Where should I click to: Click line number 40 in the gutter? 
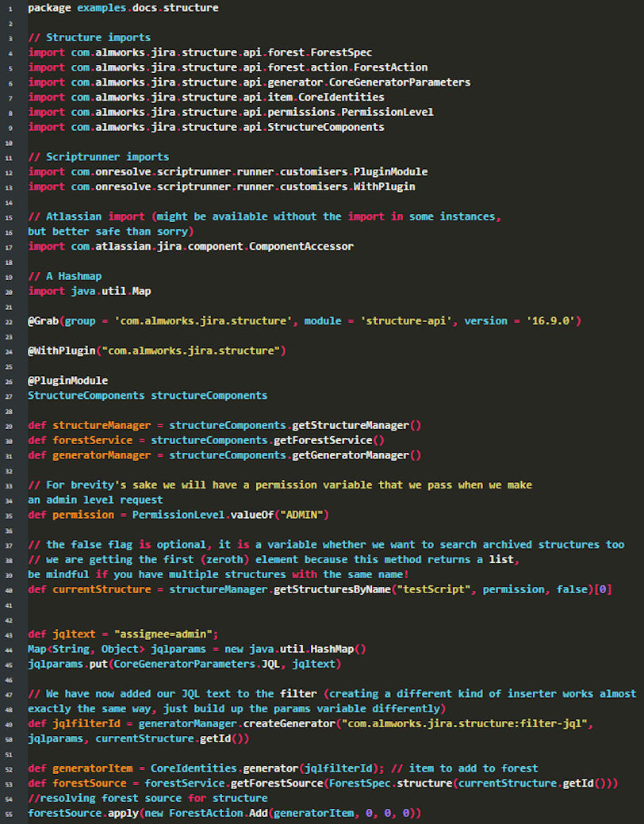(x=9, y=591)
